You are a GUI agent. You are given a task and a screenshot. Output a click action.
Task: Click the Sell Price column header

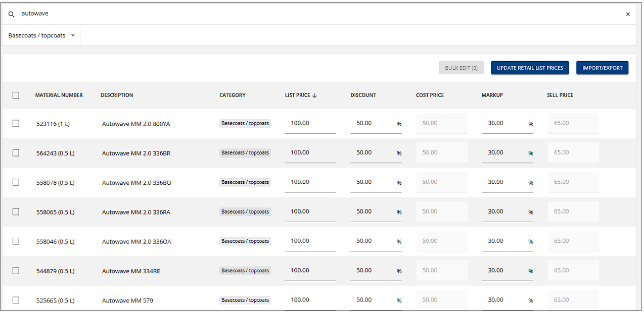coord(560,95)
